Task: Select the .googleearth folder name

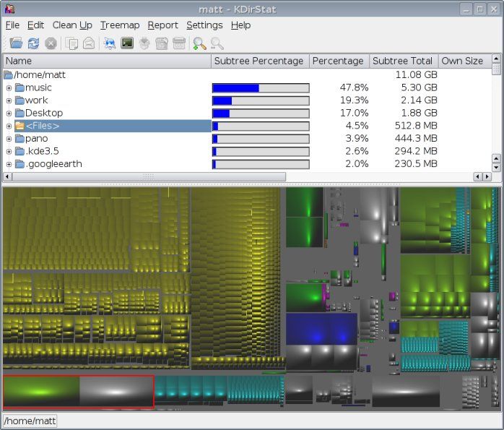Action: (53, 164)
